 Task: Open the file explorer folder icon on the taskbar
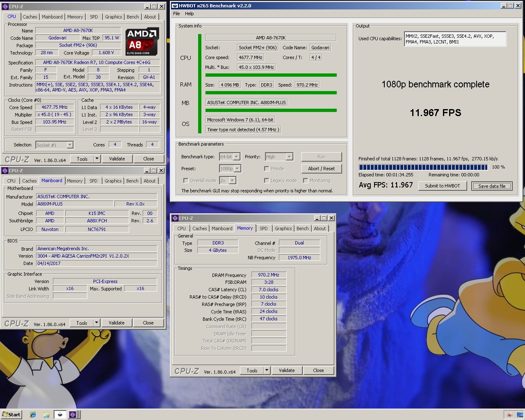pos(46,415)
